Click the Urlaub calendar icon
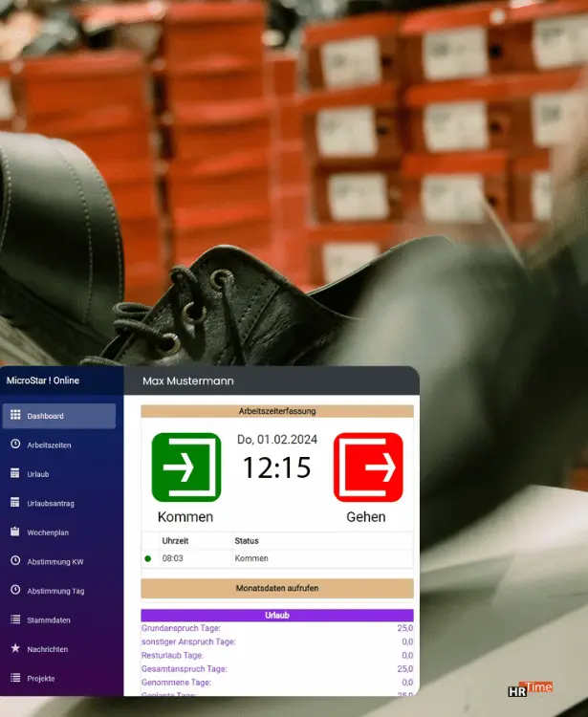 pyautogui.click(x=15, y=473)
